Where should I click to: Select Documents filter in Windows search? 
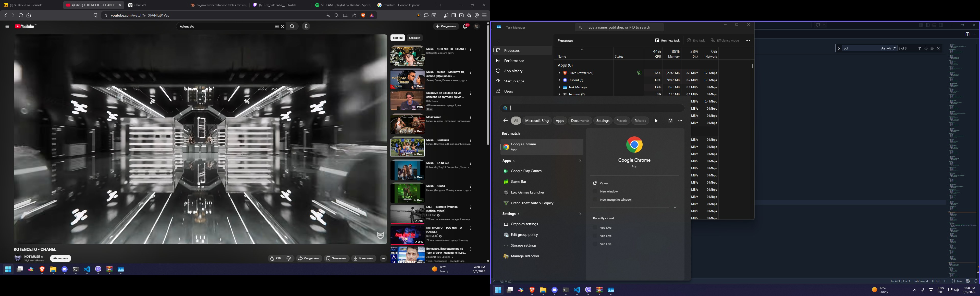[580, 121]
